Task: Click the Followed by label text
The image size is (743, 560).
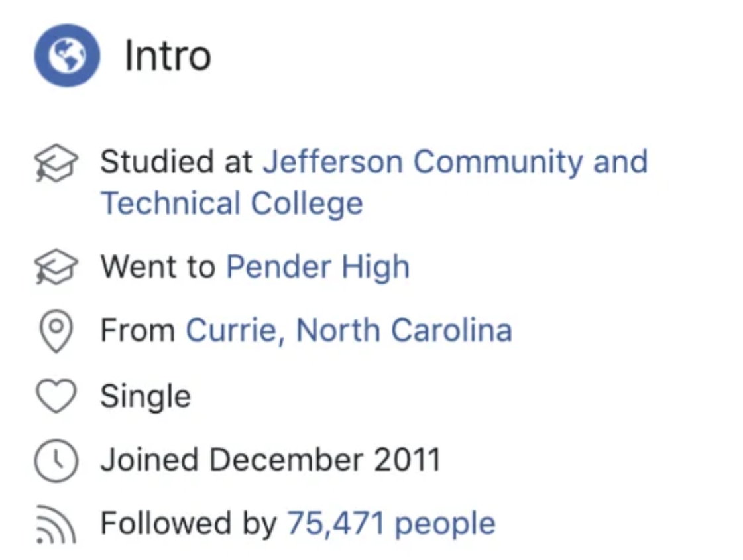Action: [189, 524]
